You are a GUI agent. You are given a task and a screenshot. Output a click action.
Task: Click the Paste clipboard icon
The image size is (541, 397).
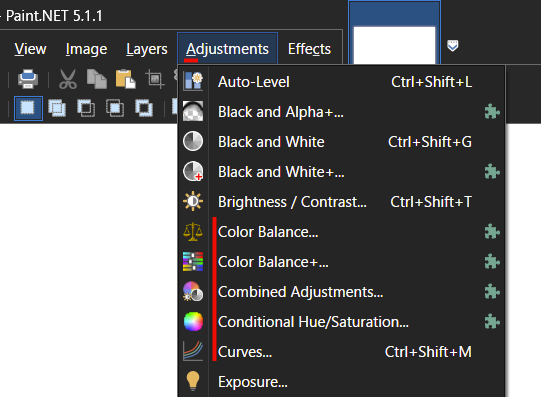click(x=126, y=79)
